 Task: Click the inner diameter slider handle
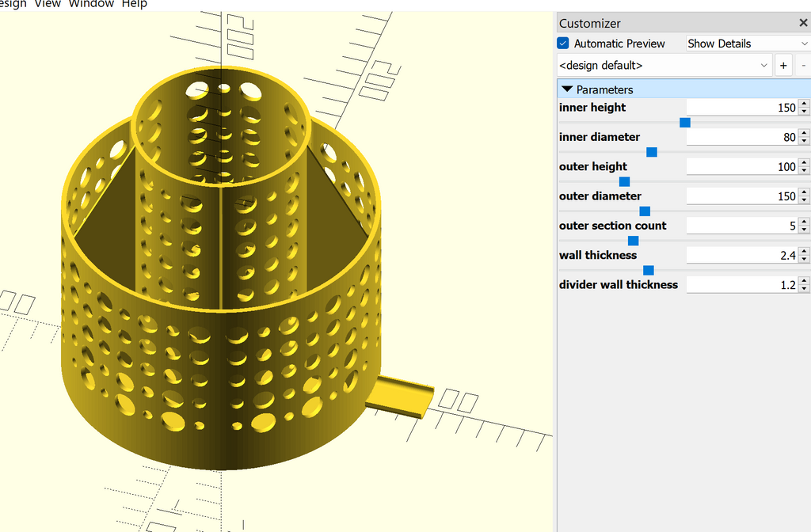652,152
